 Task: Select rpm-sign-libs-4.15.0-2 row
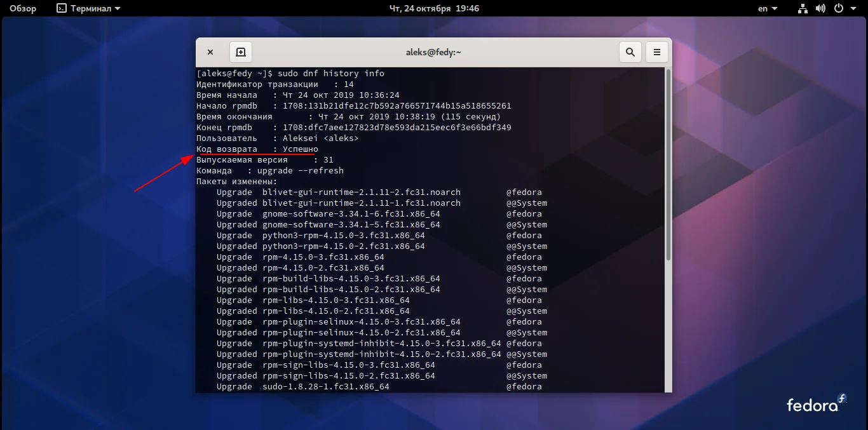click(x=382, y=375)
